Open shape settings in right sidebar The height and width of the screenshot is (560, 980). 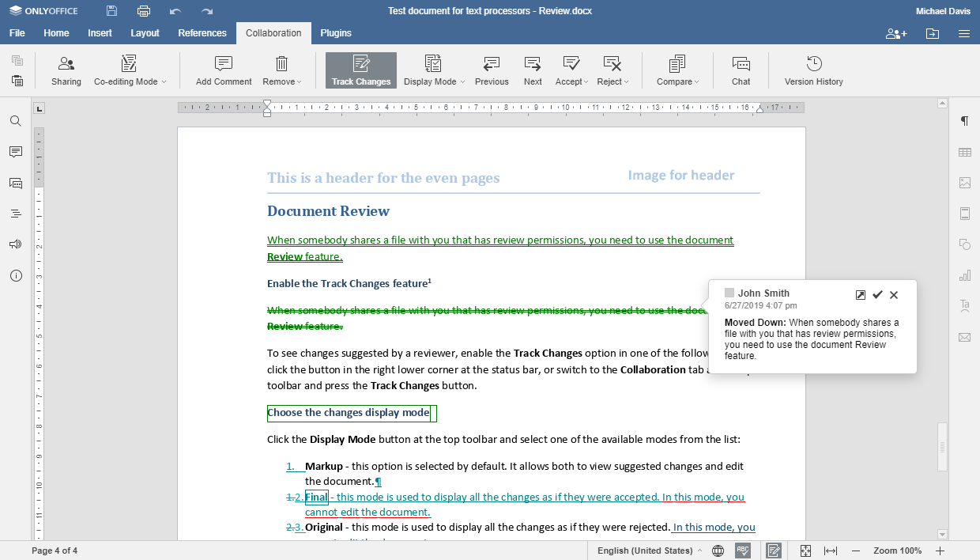point(964,244)
